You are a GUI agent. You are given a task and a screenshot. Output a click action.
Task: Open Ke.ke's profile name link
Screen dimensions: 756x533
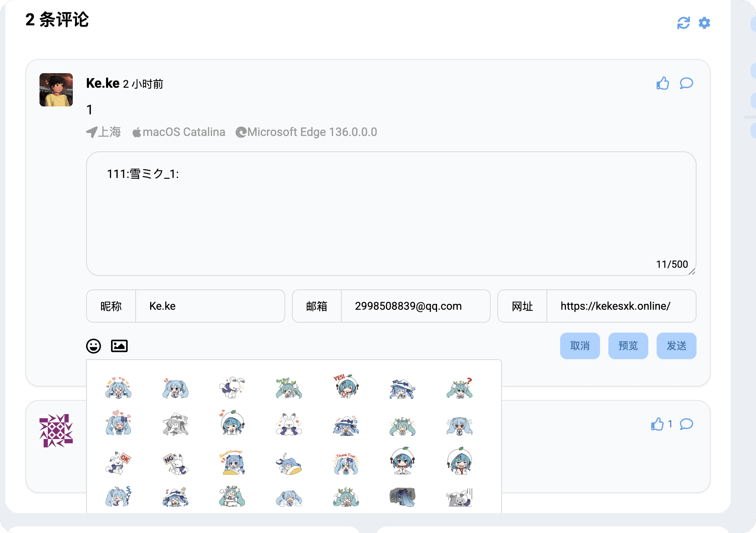tap(103, 83)
